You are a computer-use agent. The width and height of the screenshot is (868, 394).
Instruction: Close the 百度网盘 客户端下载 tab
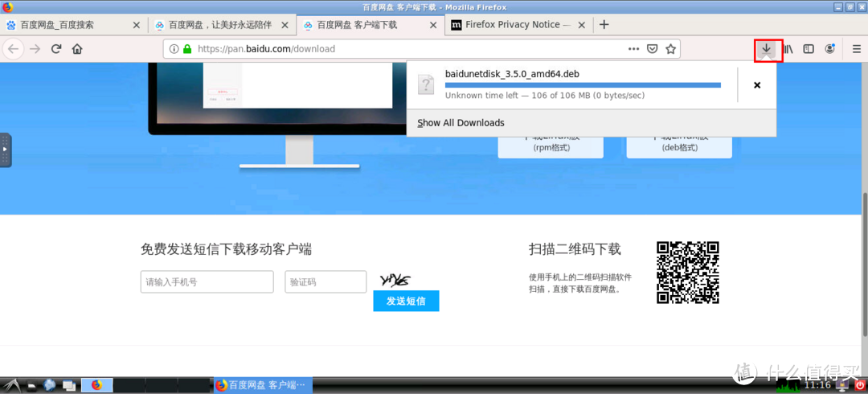[433, 25]
